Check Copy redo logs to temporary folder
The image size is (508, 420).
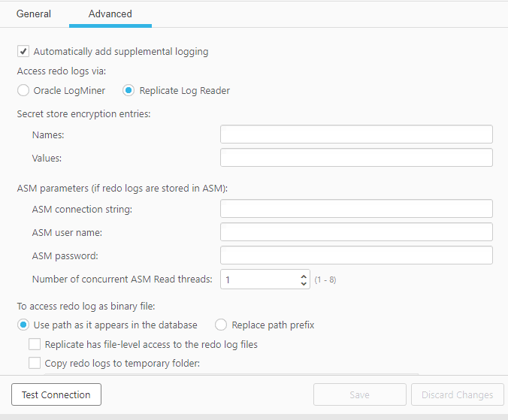pos(35,364)
